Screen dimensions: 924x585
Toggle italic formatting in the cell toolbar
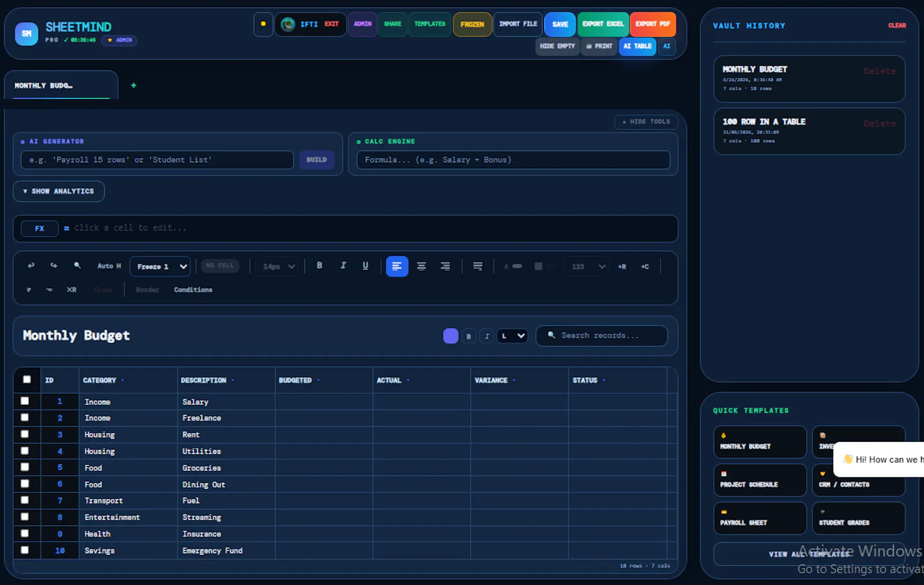[x=343, y=266]
